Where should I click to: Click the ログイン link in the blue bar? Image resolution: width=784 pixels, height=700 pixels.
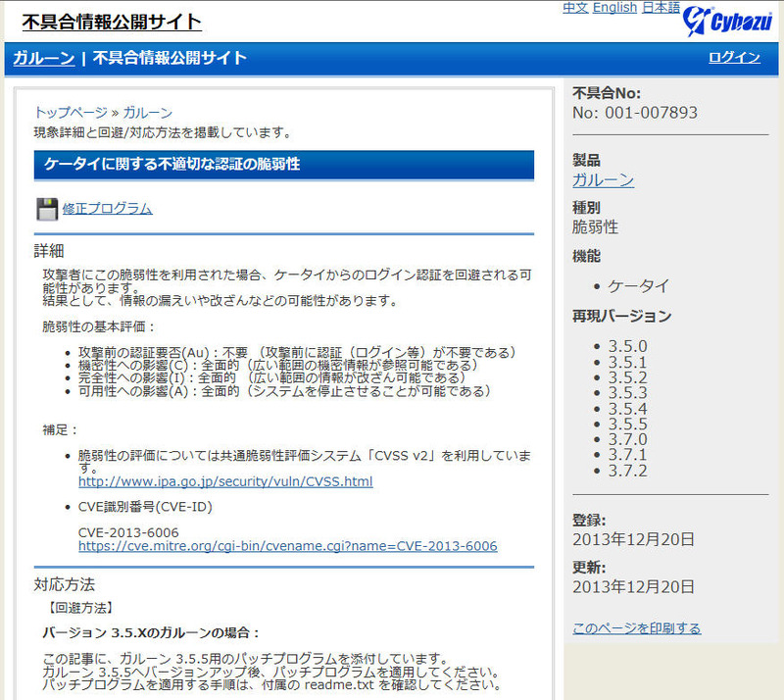[734, 58]
